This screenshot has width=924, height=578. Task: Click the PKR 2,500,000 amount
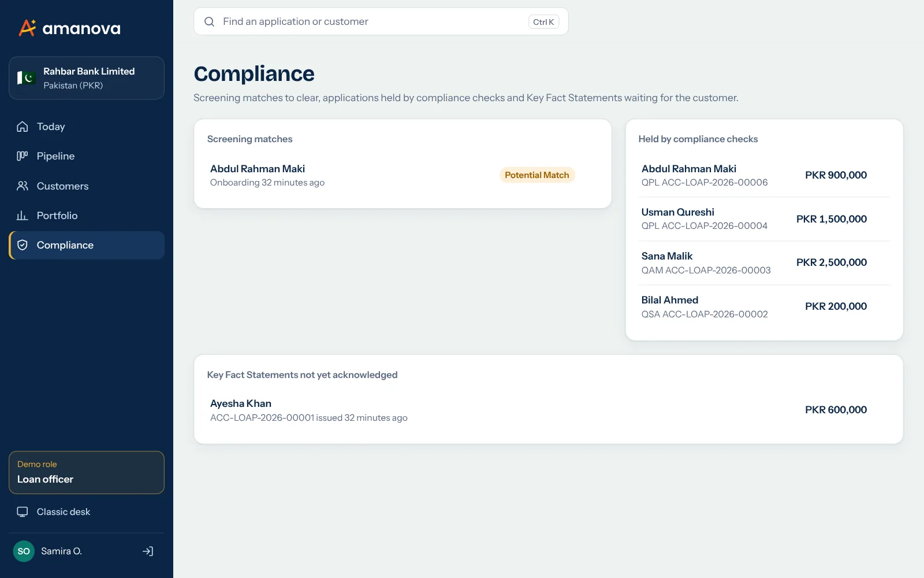point(832,262)
